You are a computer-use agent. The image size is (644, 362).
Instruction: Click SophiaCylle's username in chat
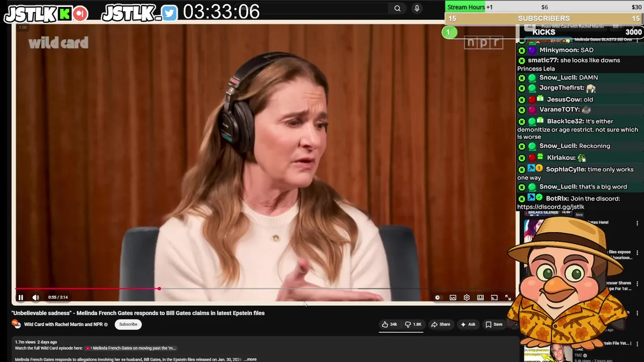566,169
